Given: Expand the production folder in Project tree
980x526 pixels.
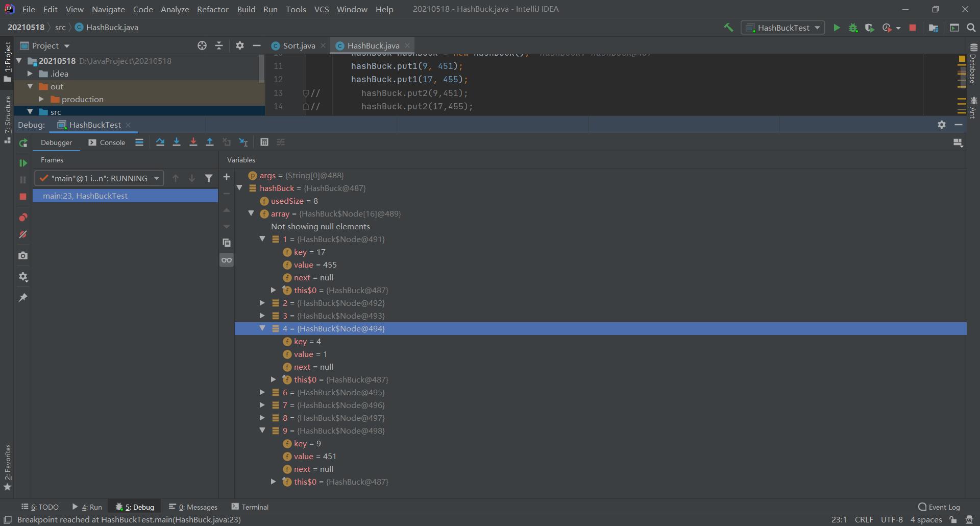Looking at the screenshot, I should [x=41, y=99].
